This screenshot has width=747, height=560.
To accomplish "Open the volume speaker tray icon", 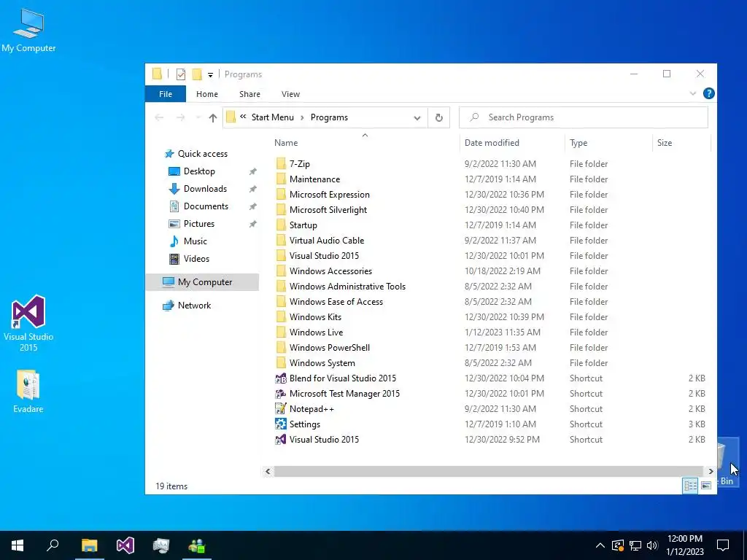I will tap(652, 545).
